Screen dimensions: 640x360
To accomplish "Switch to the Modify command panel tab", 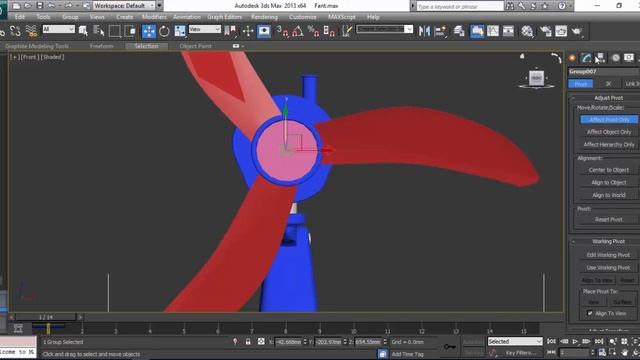I will (586, 58).
